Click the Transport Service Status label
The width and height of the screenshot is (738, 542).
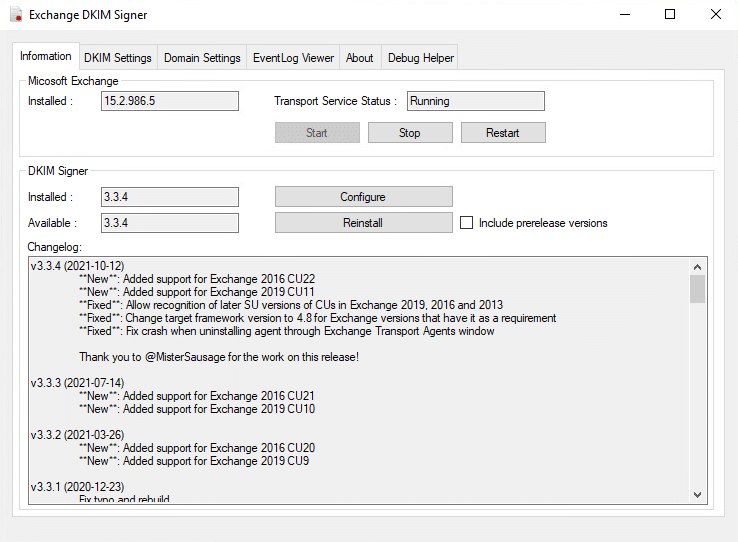coord(336,101)
